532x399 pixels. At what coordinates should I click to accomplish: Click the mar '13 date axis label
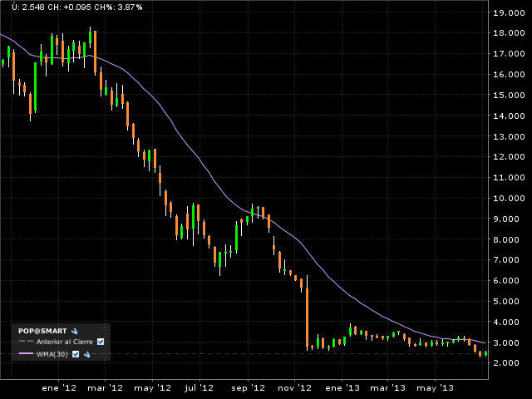(387, 388)
